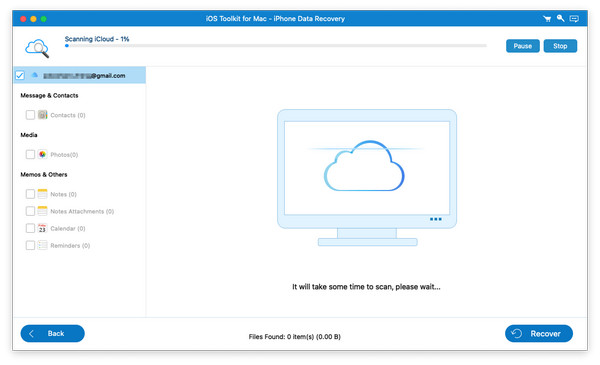Click the red close window button
The height and width of the screenshot is (365, 600).
pos(23,19)
